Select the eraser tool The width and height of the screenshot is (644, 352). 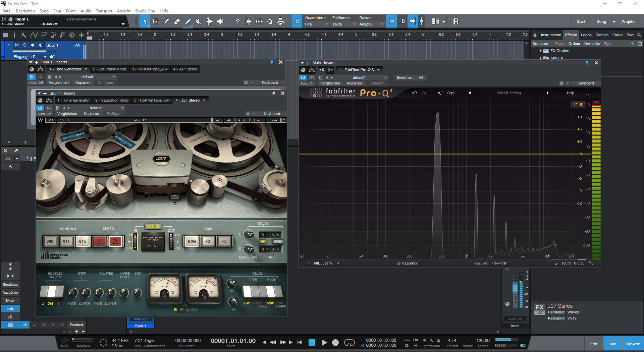point(177,21)
